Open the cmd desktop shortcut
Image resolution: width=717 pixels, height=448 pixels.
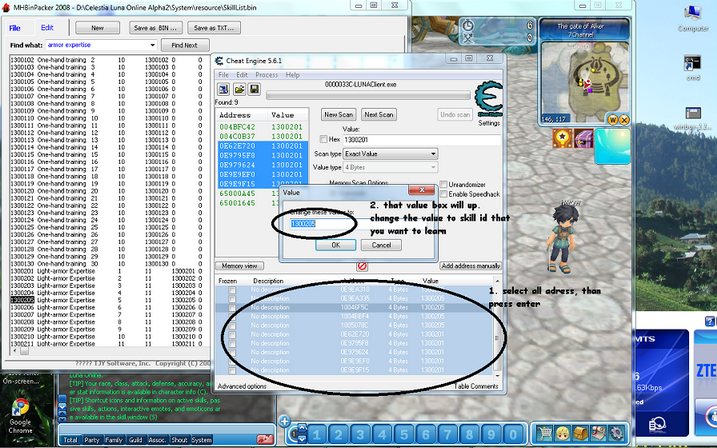tap(693, 69)
